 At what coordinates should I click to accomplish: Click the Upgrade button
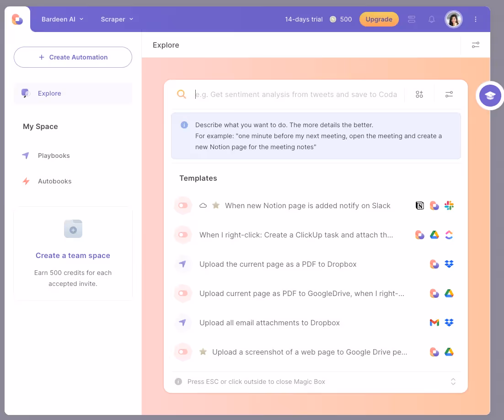click(x=379, y=19)
